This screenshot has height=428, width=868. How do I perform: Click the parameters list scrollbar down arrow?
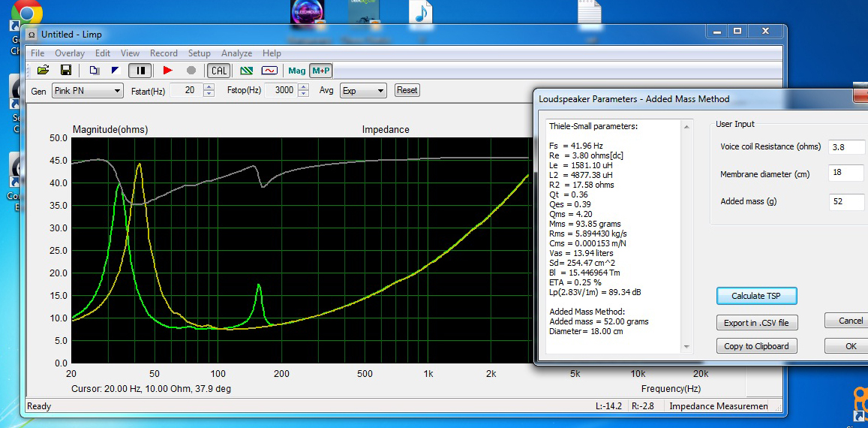point(687,346)
